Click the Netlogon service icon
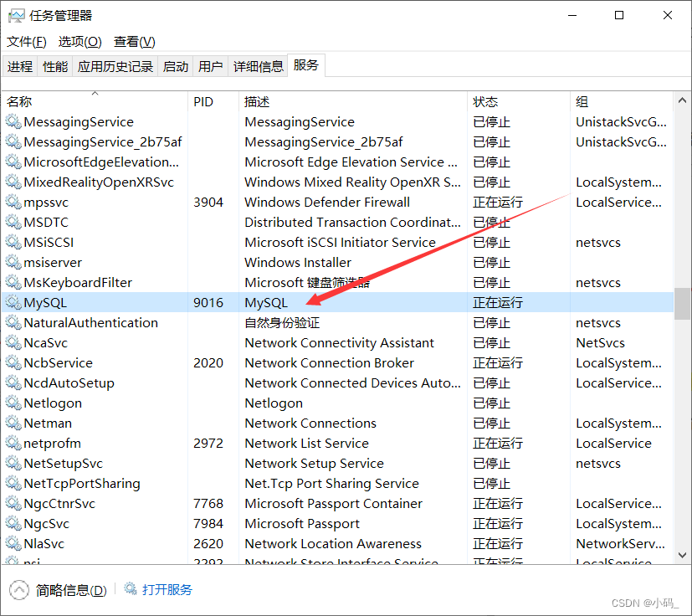 (x=14, y=403)
